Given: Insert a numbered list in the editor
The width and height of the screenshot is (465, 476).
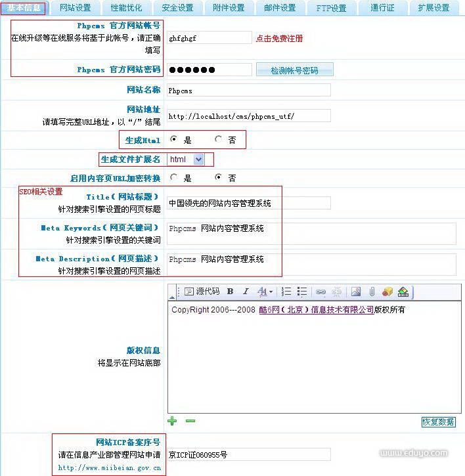Looking at the screenshot, I should click(286, 292).
